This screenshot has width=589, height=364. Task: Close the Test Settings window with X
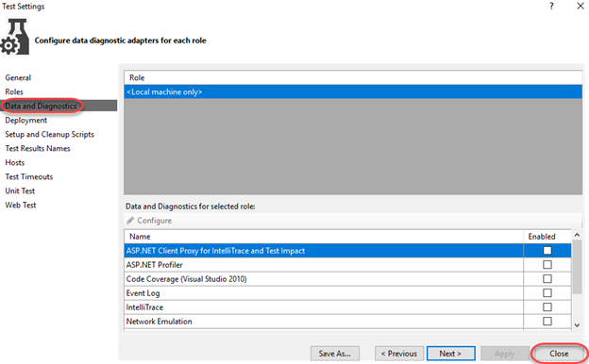click(581, 6)
